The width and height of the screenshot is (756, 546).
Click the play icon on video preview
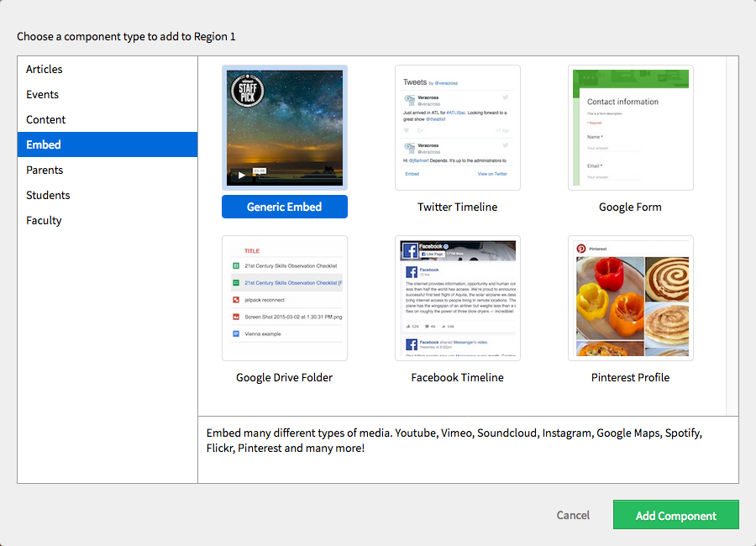[x=241, y=175]
